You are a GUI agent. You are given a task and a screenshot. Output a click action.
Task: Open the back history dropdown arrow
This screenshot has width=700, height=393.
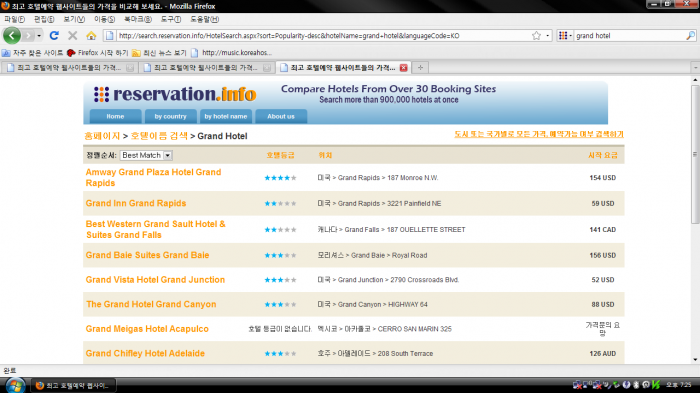39,35
